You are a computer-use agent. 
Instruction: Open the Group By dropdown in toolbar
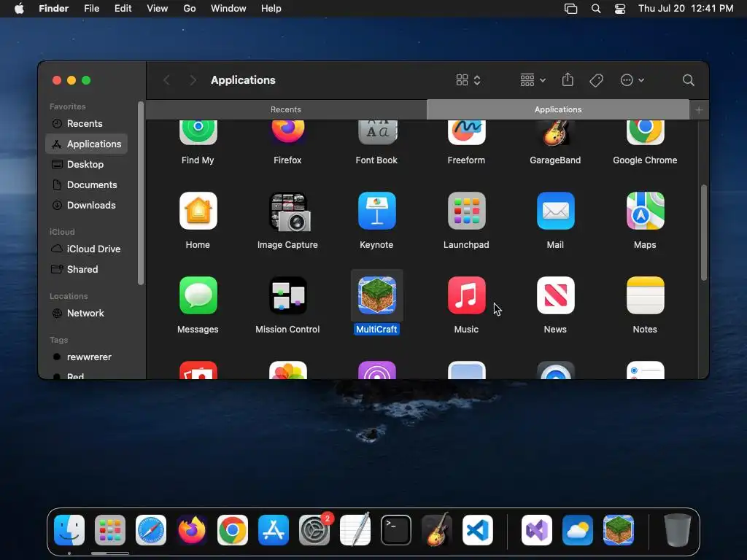pos(533,80)
